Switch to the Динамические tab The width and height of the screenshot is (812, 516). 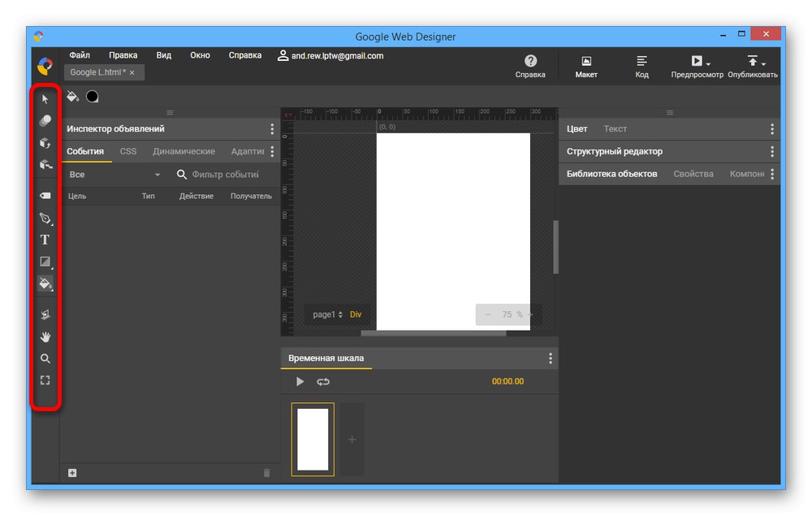pyautogui.click(x=184, y=151)
